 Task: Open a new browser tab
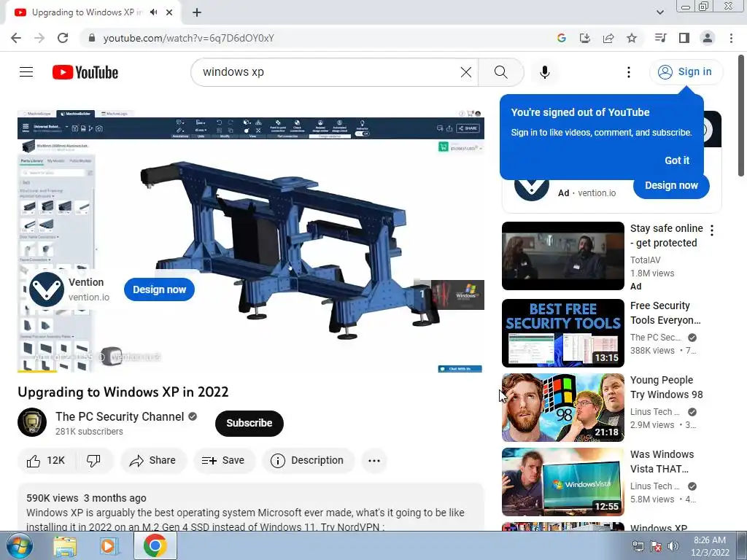[x=197, y=12]
